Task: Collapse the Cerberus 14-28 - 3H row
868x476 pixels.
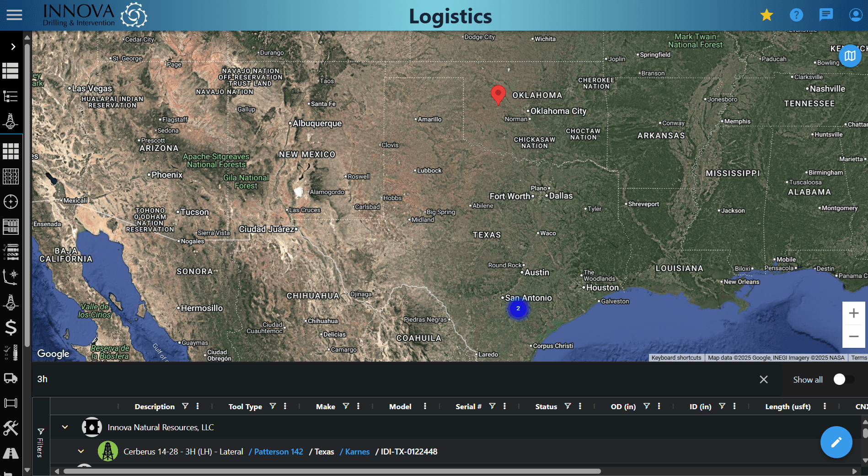Action: pyautogui.click(x=81, y=451)
